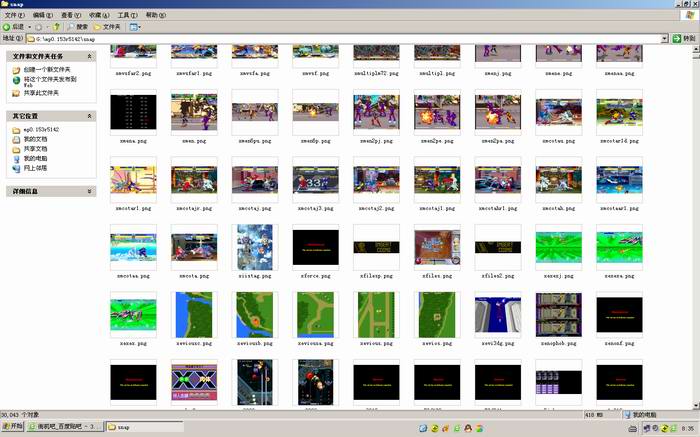Select the xiistag.png thumbnail
Viewport: 700px width, 437px height.
click(255, 247)
